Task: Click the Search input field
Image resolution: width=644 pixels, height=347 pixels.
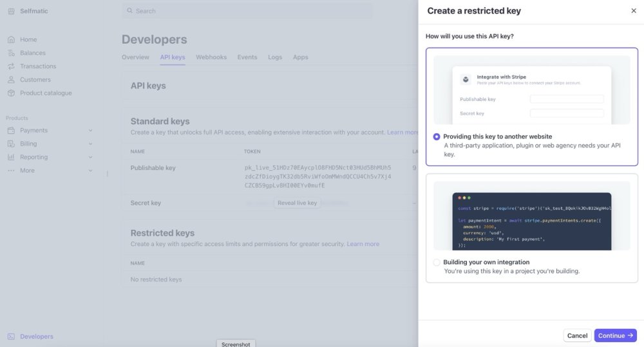Action: point(248,11)
